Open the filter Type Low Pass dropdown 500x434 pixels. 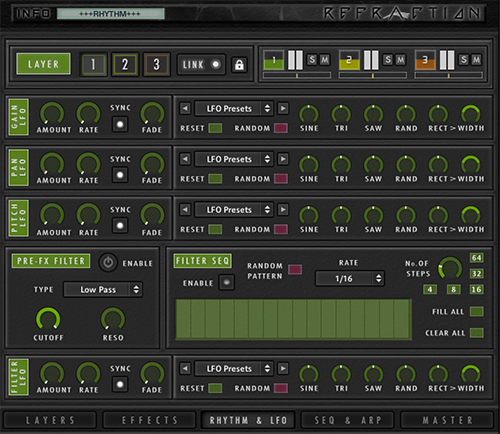103,289
